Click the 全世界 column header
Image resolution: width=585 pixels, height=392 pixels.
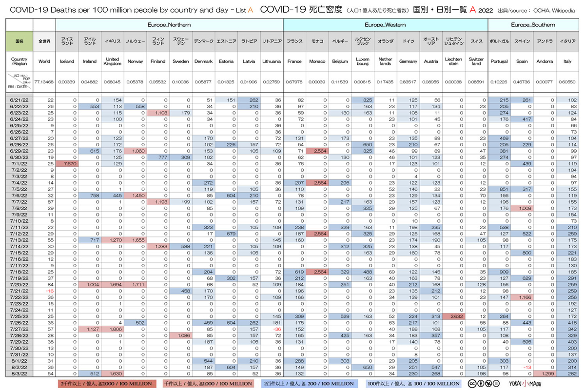click(44, 41)
